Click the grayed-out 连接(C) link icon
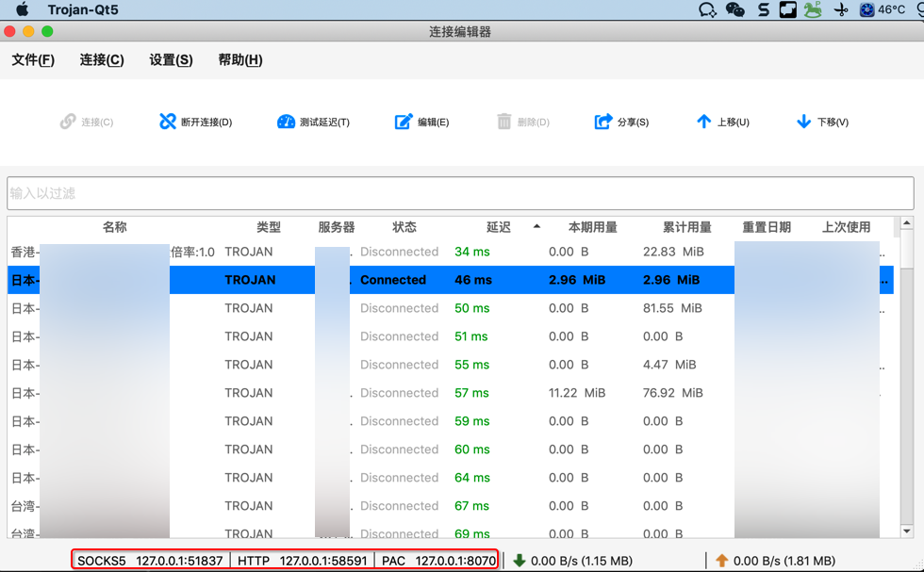Image resolution: width=924 pixels, height=572 pixels. [x=68, y=122]
